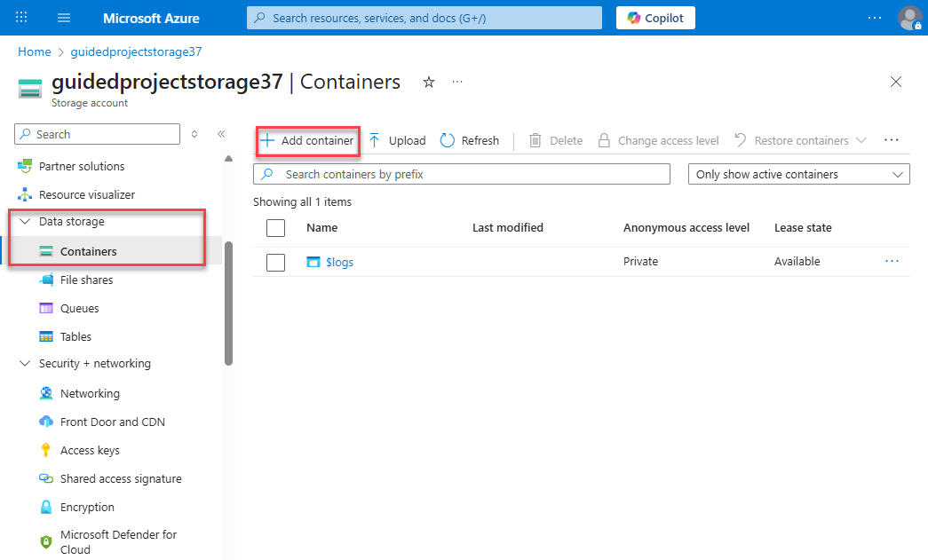Click Anonymous access level column header
928x560 pixels.
point(686,228)
